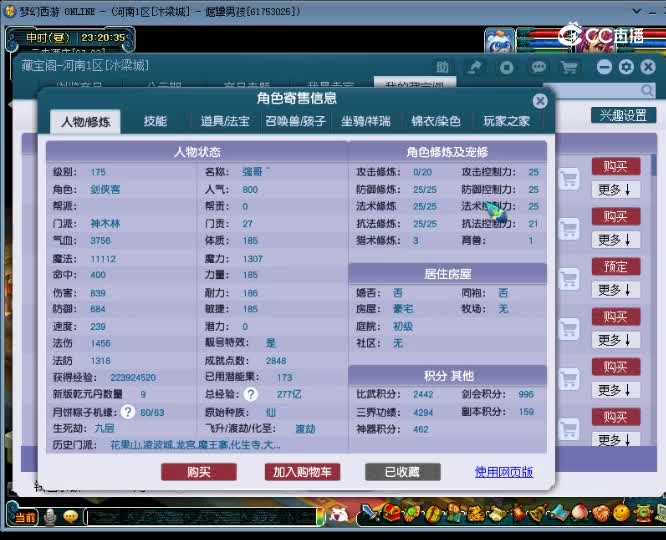This screenshot has width=666, height=540.
Task: Click the 历史门派 list text 花果山,凌波城
Action: point(195,445)
